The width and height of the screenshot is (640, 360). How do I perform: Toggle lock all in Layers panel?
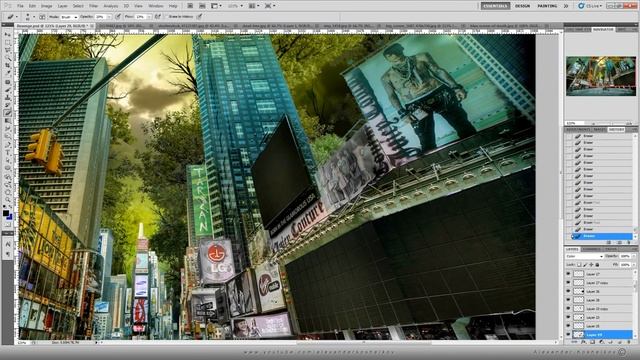tap(597, 264)
